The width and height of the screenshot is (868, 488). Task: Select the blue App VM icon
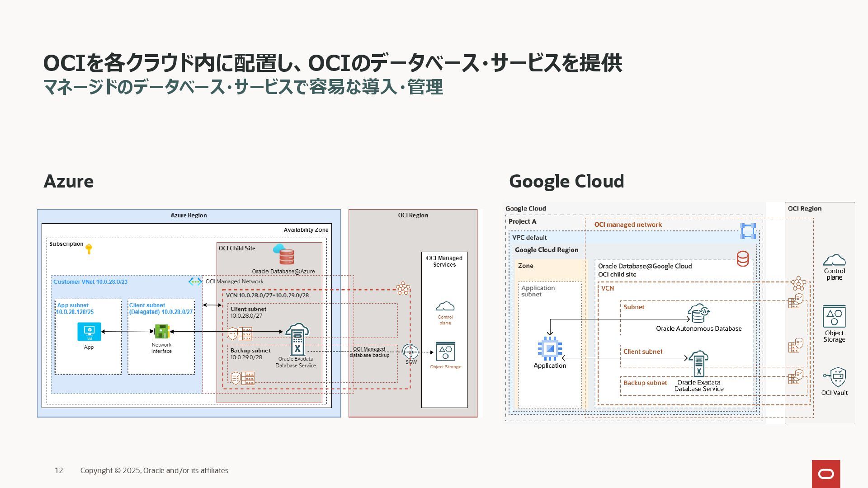pyautogui.click(x=89, y=332)
